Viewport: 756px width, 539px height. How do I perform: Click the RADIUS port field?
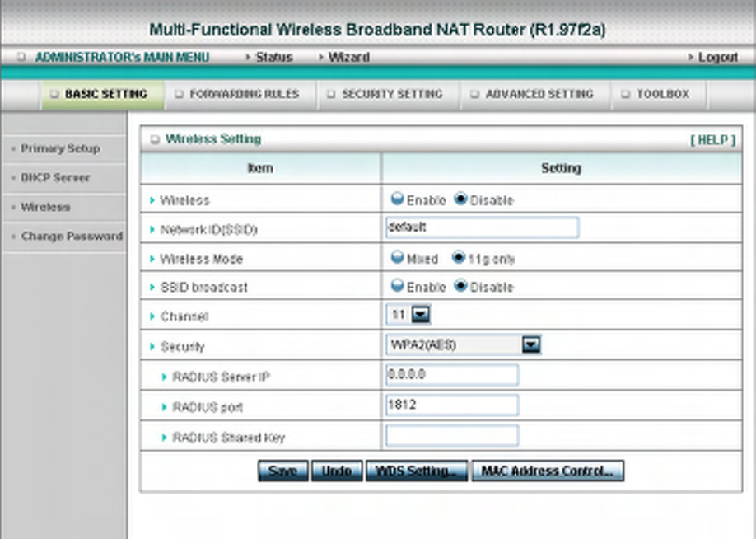(452, 405)
